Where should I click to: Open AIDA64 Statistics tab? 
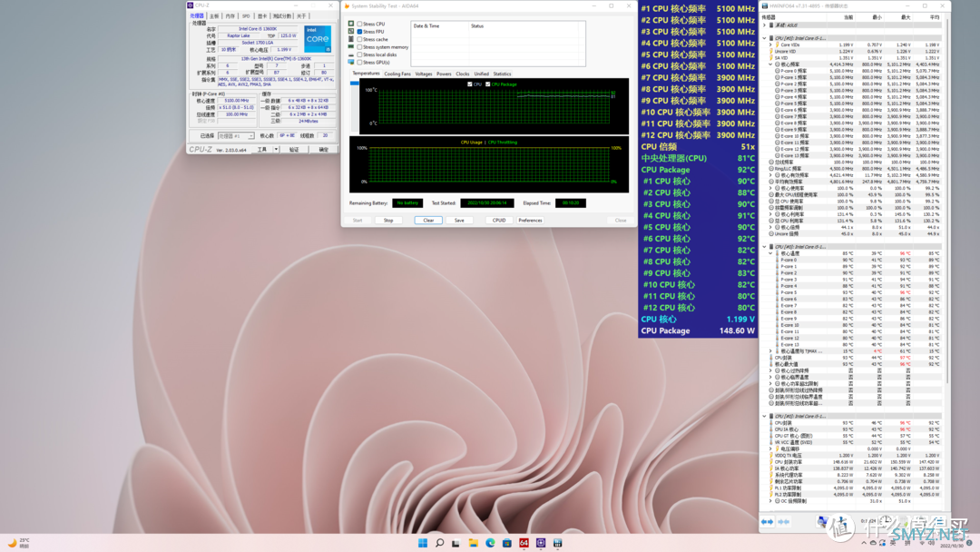coord(502,74)
